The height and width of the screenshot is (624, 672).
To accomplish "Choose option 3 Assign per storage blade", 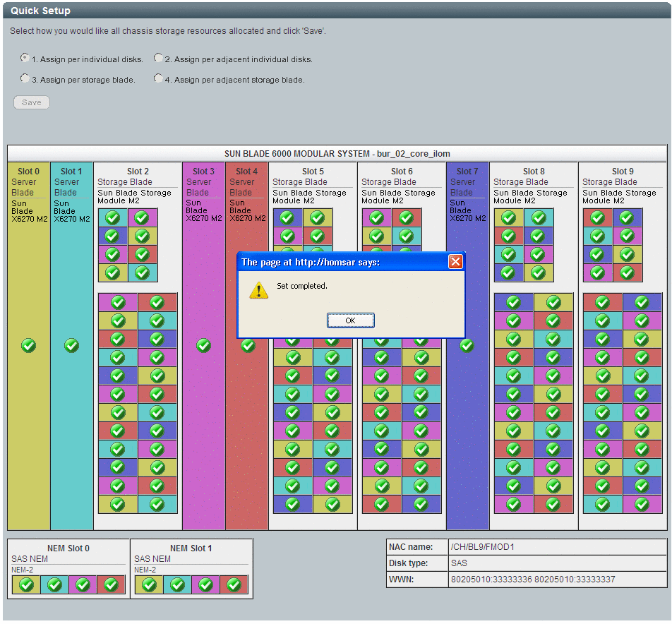I will [x=25, y=78].
